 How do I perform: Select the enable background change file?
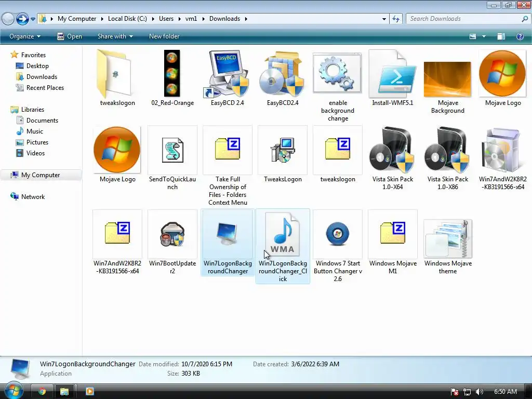tap(337, 73)
